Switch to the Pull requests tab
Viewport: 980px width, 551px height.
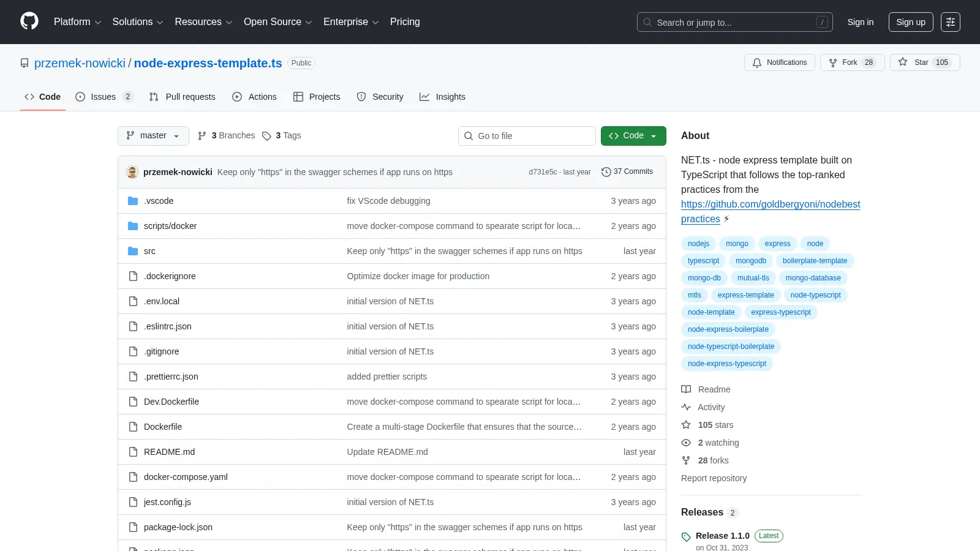point(183,97)
